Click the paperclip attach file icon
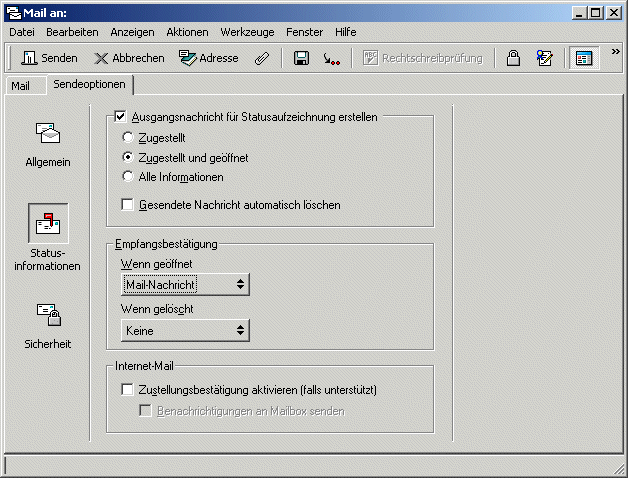628x478 pixels. tap(262, 58)
